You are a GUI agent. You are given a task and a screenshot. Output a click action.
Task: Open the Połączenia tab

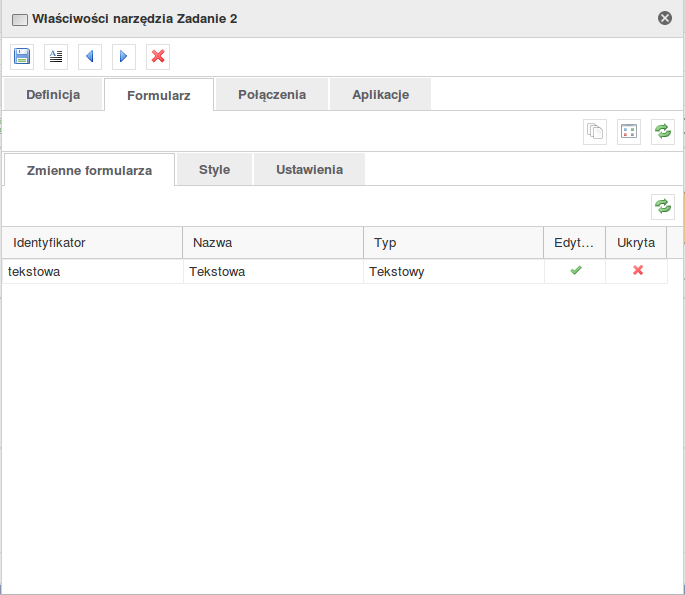coord(272,95)
